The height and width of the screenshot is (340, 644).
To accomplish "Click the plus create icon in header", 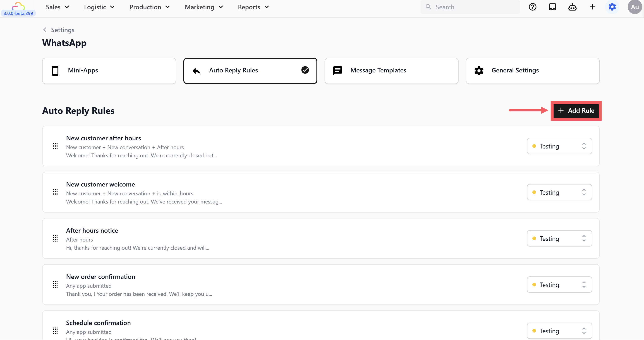I will 592,7.
